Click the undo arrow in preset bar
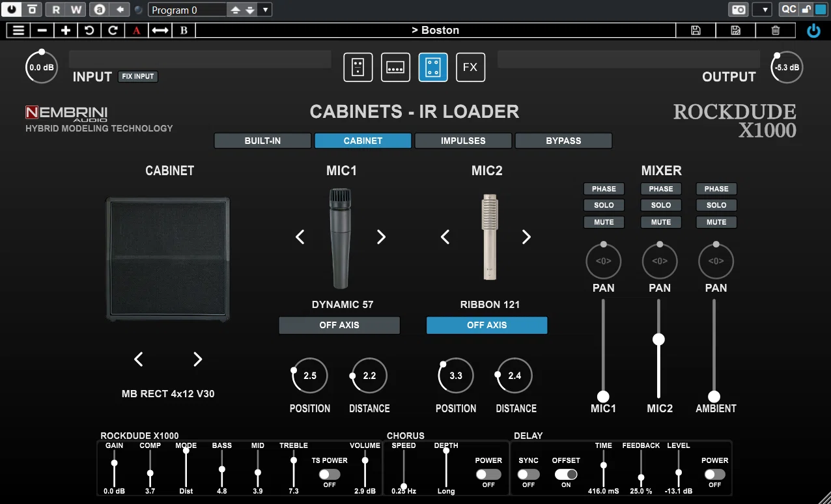Image resolution: width=831 pixels, height=504 pixels. coord(88,30)
